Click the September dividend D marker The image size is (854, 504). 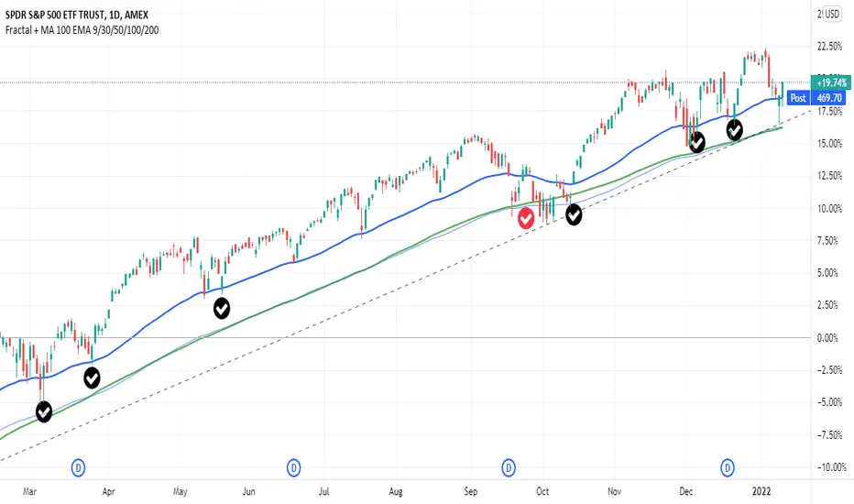point(509,467)
